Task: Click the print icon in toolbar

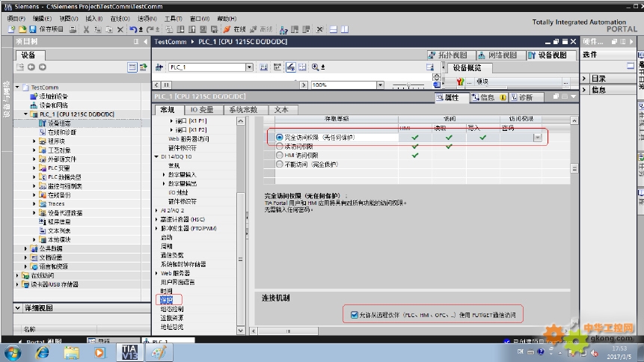Action: (x=73, y=29)
